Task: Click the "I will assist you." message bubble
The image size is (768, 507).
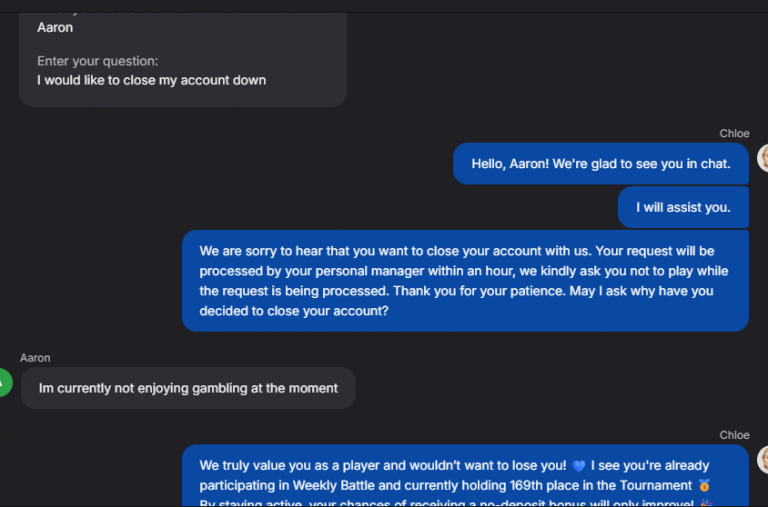Action: (683, 208)
